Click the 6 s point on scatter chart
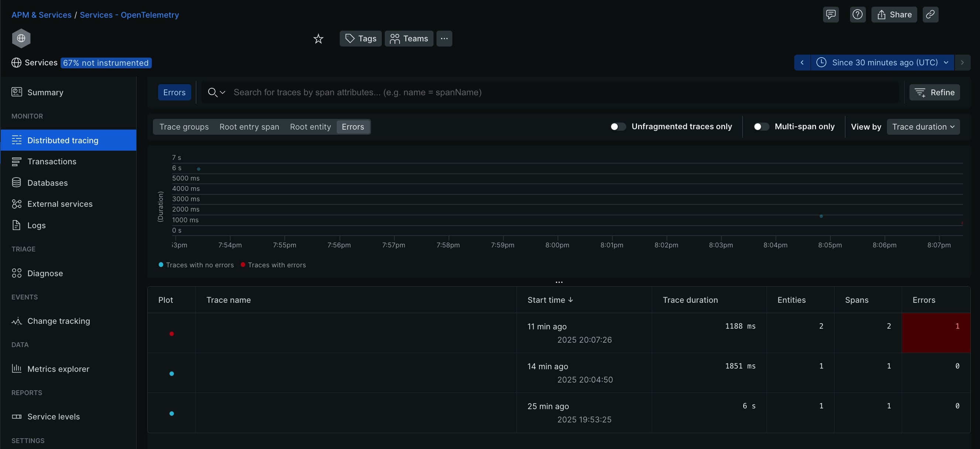The height and width of the screenshot is (449, 980). pyautogui.click(x=199, y=169)
